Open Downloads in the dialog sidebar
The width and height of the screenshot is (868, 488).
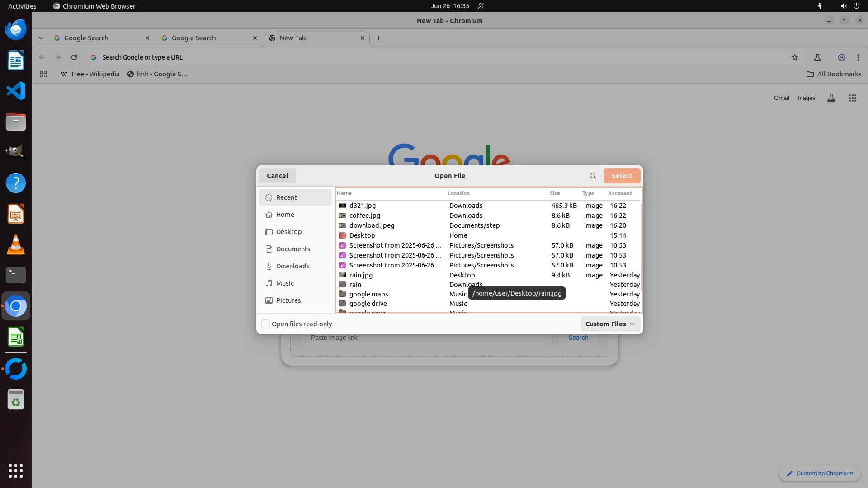click(x=292, y=266)
